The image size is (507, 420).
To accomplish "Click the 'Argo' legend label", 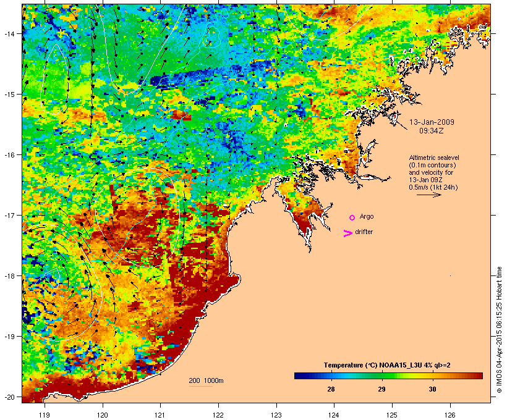I will click(367, 216).
